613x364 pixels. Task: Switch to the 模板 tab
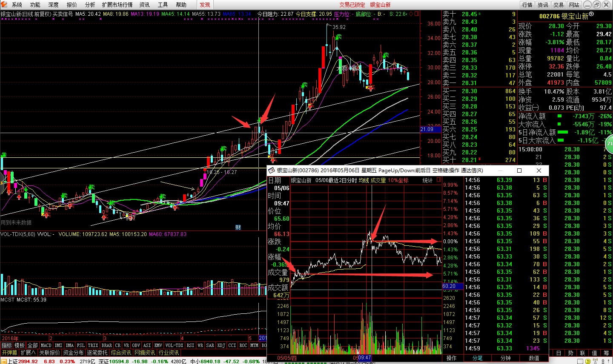(20, 346)
